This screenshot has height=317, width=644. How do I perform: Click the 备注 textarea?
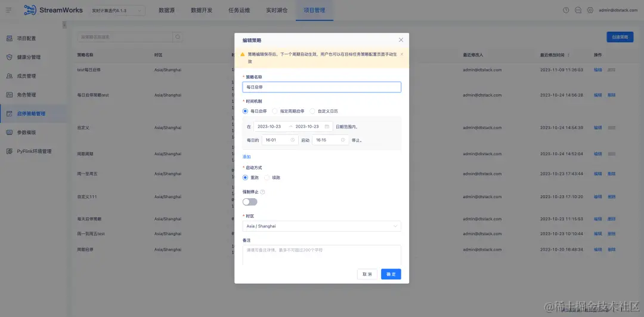point(321,255)
